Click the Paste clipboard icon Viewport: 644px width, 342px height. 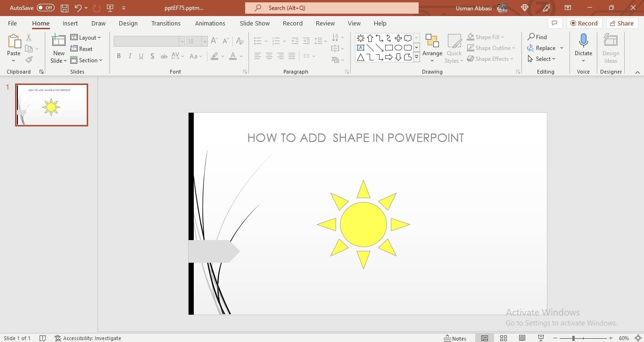point(14,42)
